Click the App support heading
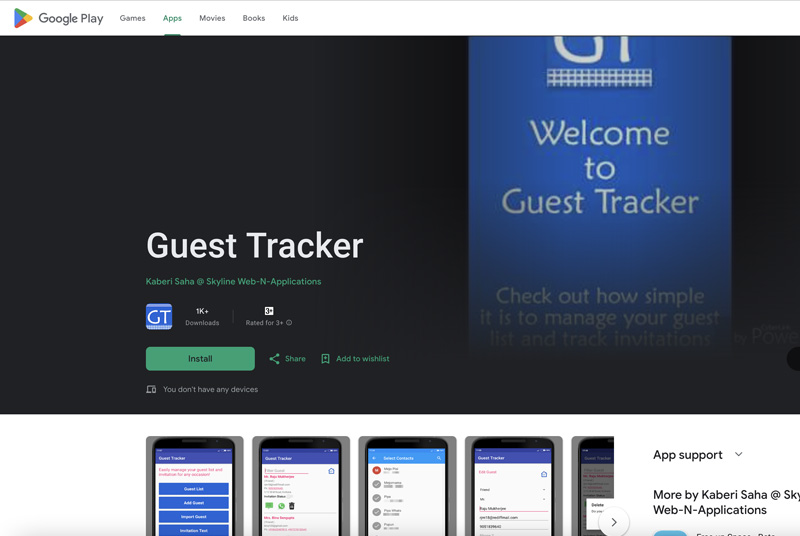 [x=687, y=454]
